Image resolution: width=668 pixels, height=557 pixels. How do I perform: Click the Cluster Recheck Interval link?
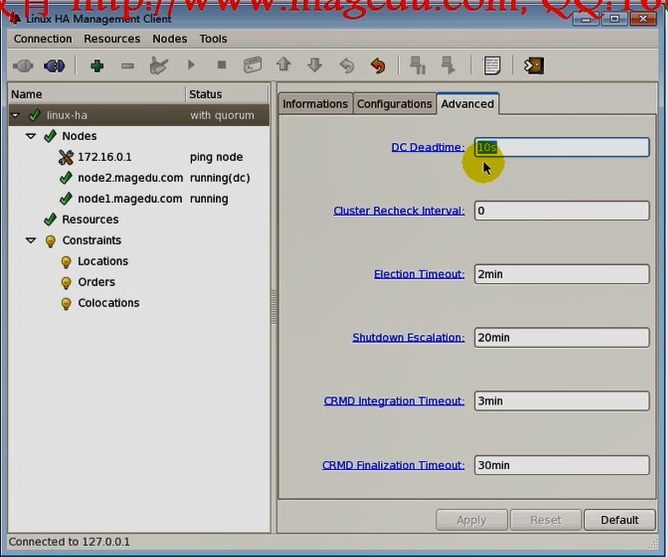coord(398,211)
